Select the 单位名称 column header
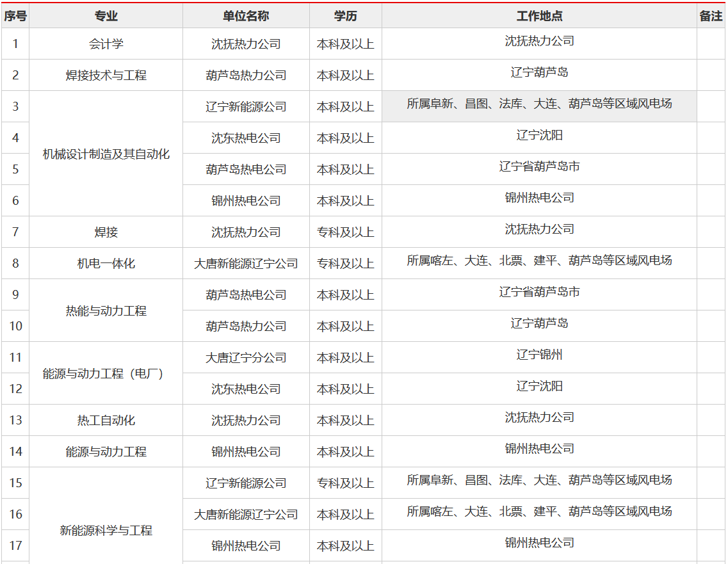This screenshot has height=564, width=728. coord(246,16)
